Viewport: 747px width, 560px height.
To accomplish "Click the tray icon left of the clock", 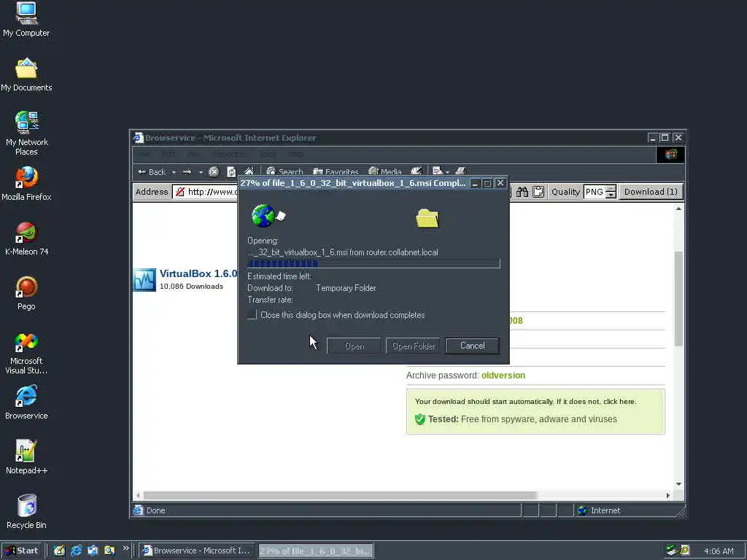I will [685, 551].
